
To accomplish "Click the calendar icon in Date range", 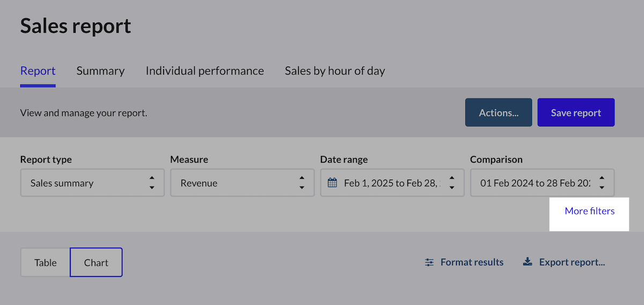I will tap(332, 183).
